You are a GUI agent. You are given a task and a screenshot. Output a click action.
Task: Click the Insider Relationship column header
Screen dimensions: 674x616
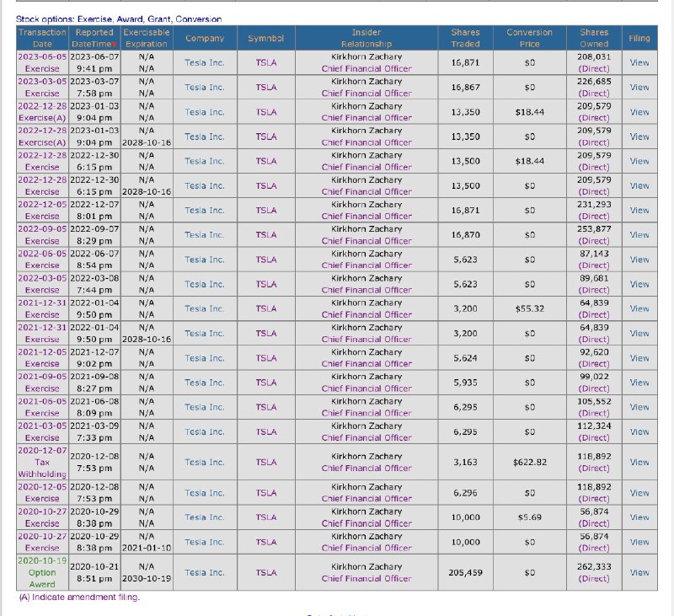click(x=366, y=38)
